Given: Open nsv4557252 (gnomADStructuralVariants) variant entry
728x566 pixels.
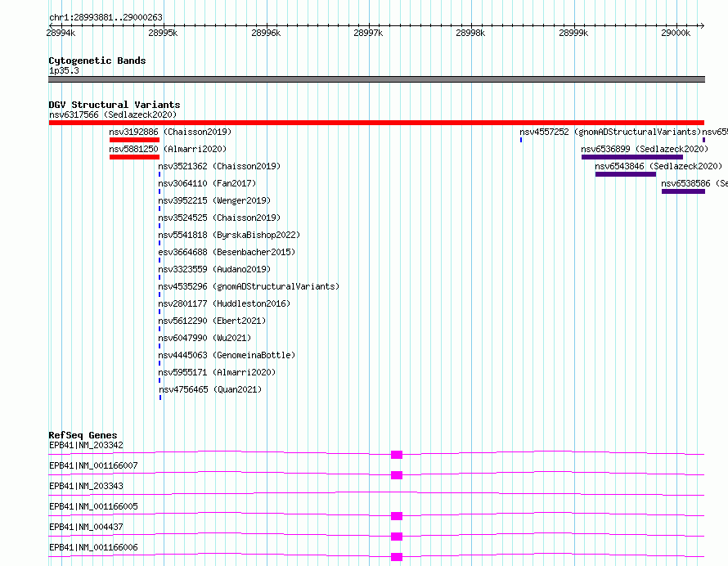Looking at the screenshot, I should (x=610, y=132).
